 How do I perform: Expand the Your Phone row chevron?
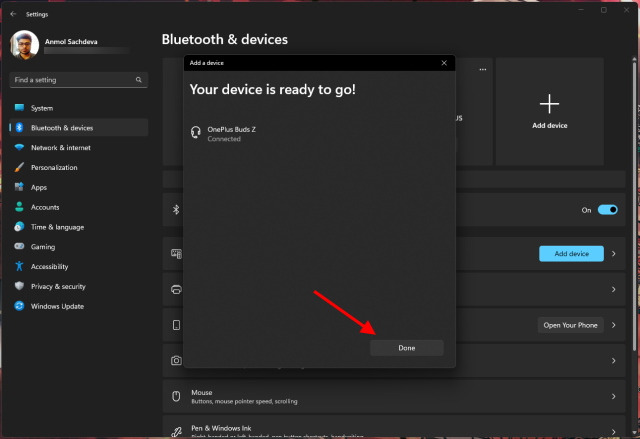[x=613, y=325]
